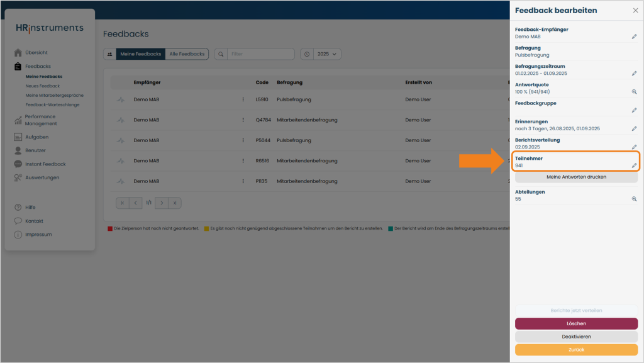Switch to the Alle Feedbacks tab
This screenshot has width=644, height=363.
pyautogui.click(x=187, y=54)
